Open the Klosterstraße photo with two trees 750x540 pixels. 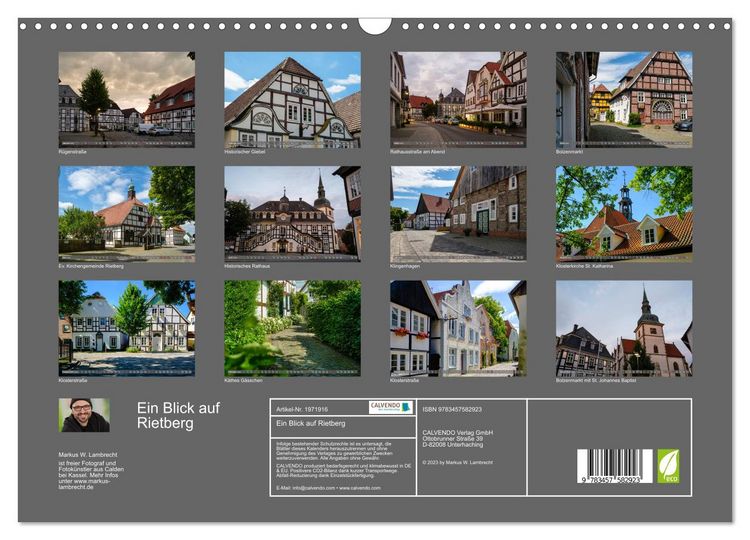pos(127,328)
